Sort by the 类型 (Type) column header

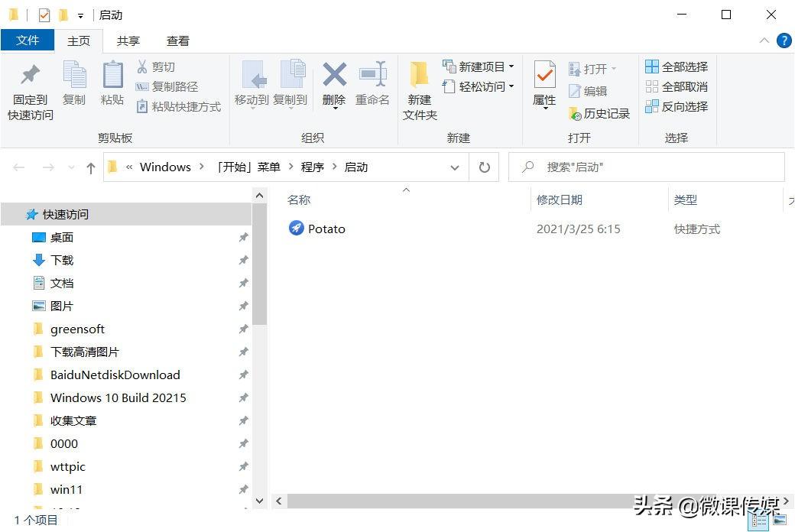pos(686,199)
